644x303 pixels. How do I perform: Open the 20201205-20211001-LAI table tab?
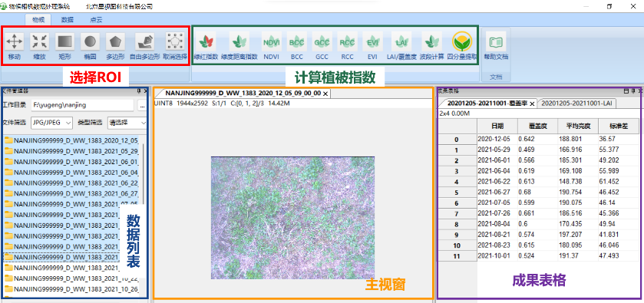click(576, 104)
